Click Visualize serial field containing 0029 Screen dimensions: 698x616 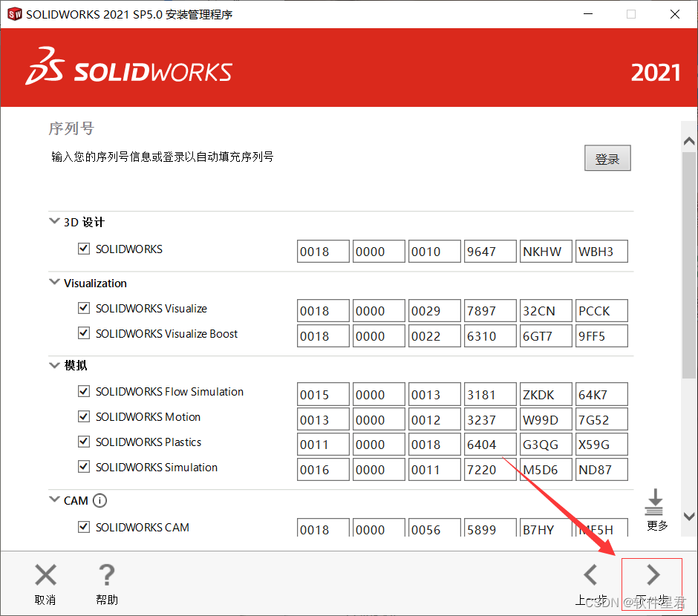(434, 310)
